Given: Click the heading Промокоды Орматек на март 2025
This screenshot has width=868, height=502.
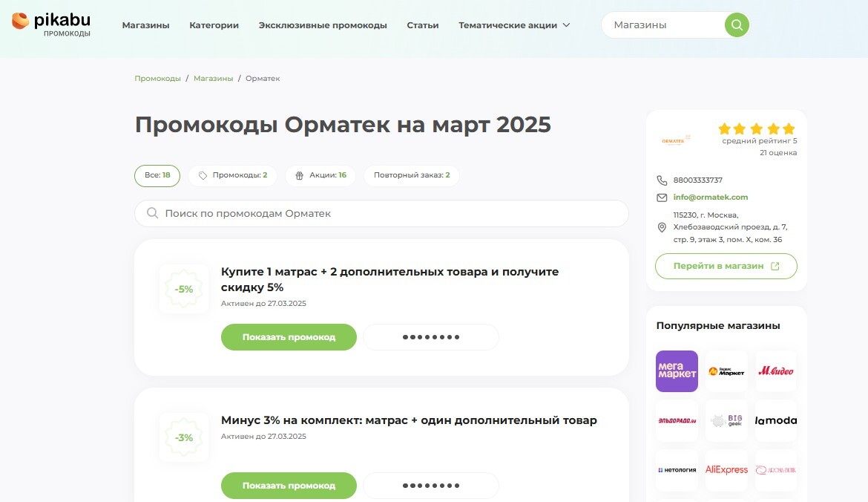Looking at the screenshot, I should [x=343, y=125].
